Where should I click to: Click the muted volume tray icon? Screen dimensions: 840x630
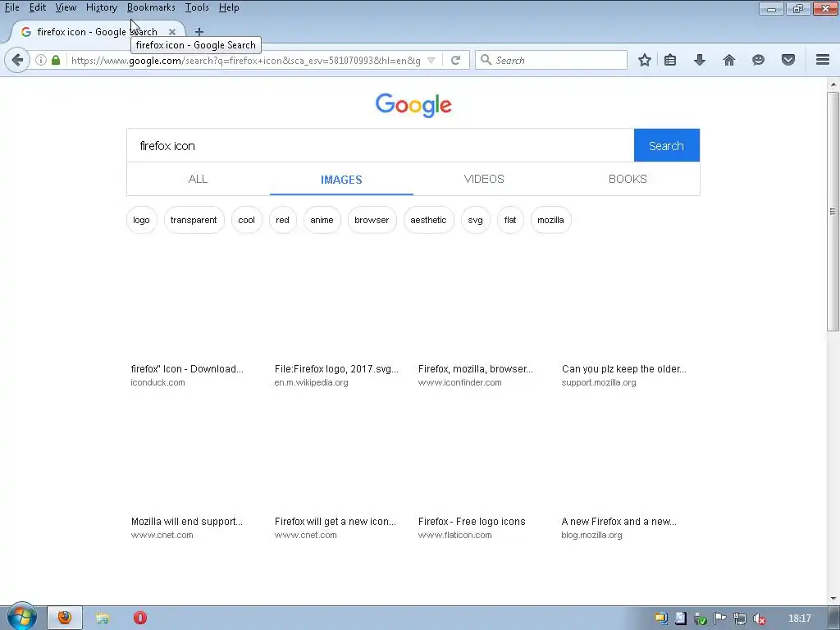759,619
